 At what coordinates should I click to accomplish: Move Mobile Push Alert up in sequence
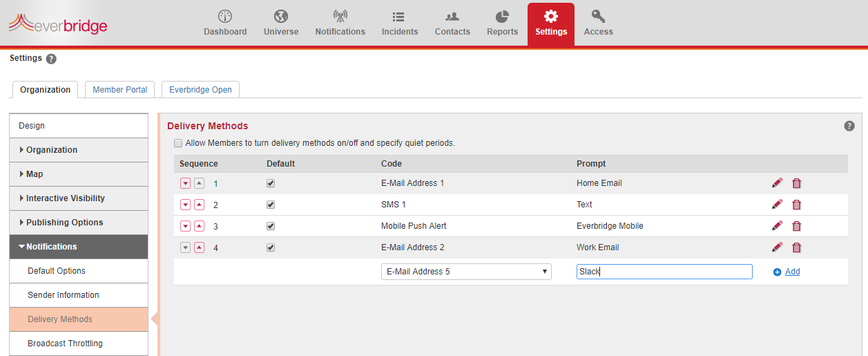point(199,227)
